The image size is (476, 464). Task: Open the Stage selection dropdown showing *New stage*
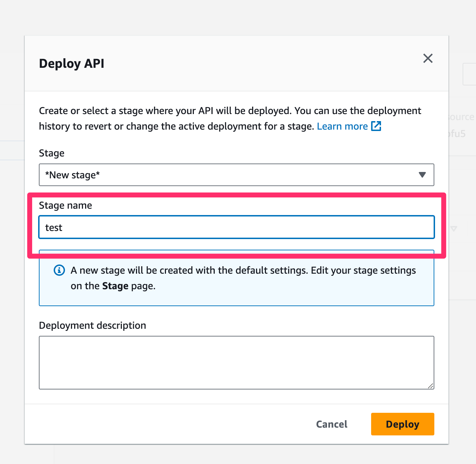coord(236,175)
